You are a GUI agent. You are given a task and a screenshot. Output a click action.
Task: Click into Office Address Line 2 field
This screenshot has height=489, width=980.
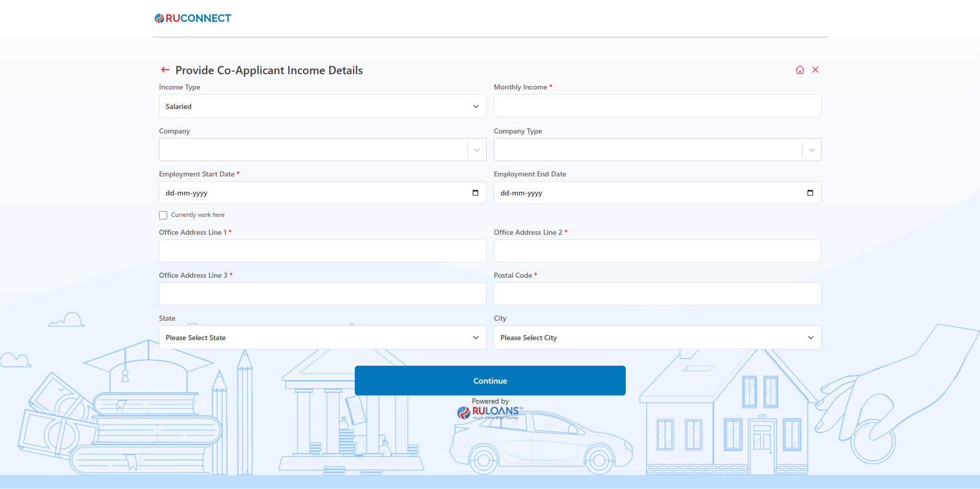(657, 251)
